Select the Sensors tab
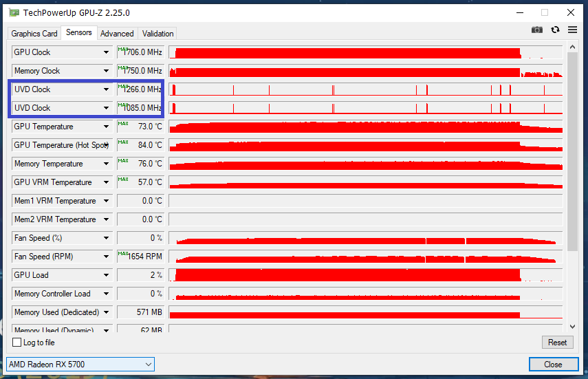588x379 pixels. 79,32
